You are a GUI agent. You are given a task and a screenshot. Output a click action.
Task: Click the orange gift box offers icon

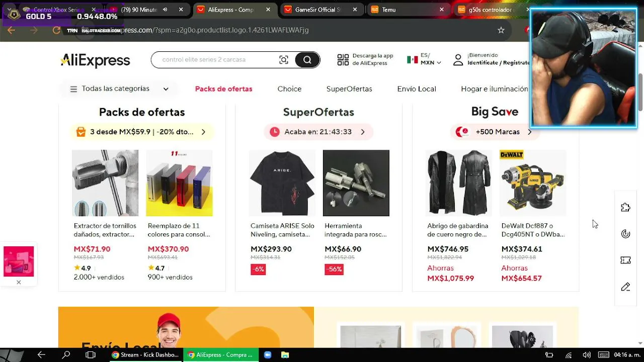coord(80,132)
